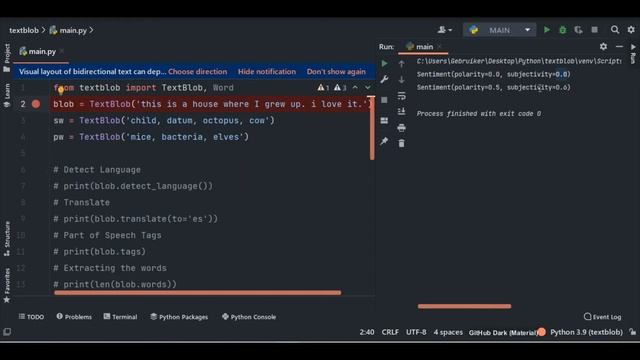Open the Project tool window
Screen dimensions: 640x360
(x=7, y=58)
